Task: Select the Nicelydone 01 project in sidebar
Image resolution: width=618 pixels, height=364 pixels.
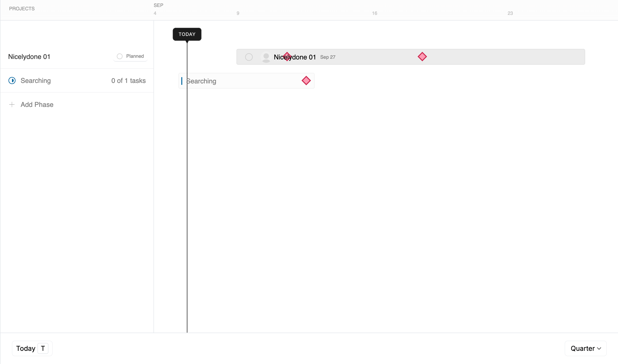Action: click(29, 57)
